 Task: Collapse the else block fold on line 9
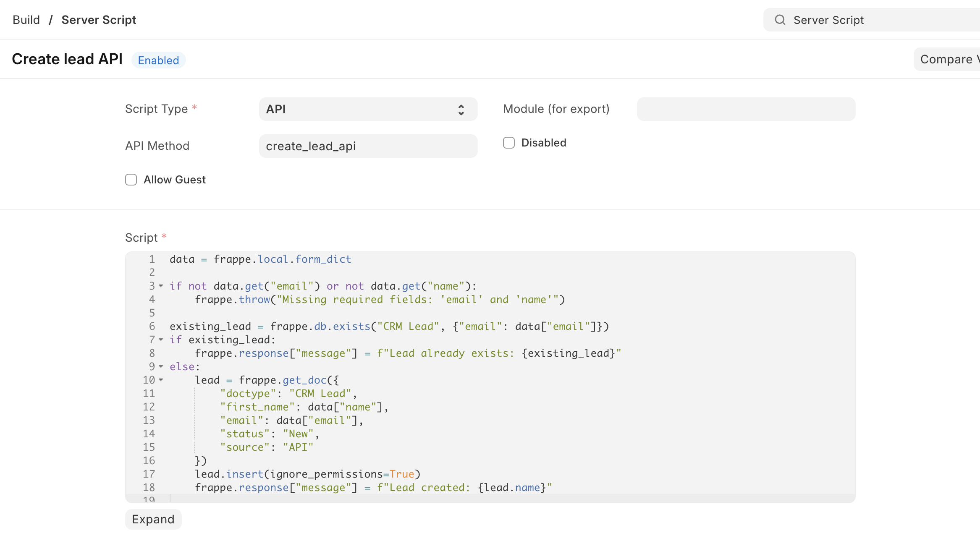[x=161, y=366]
